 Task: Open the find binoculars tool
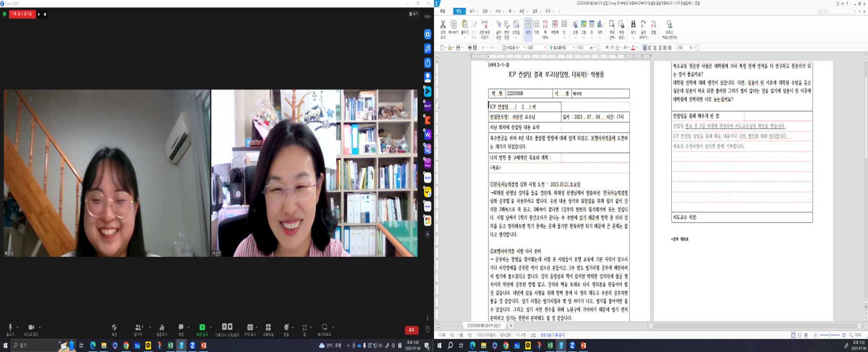(x=633, y=24)
